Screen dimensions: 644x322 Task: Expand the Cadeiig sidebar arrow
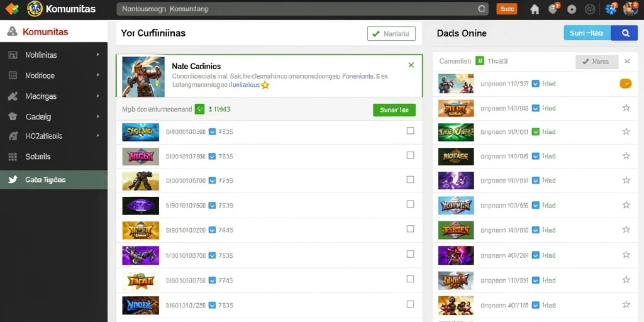97,116
